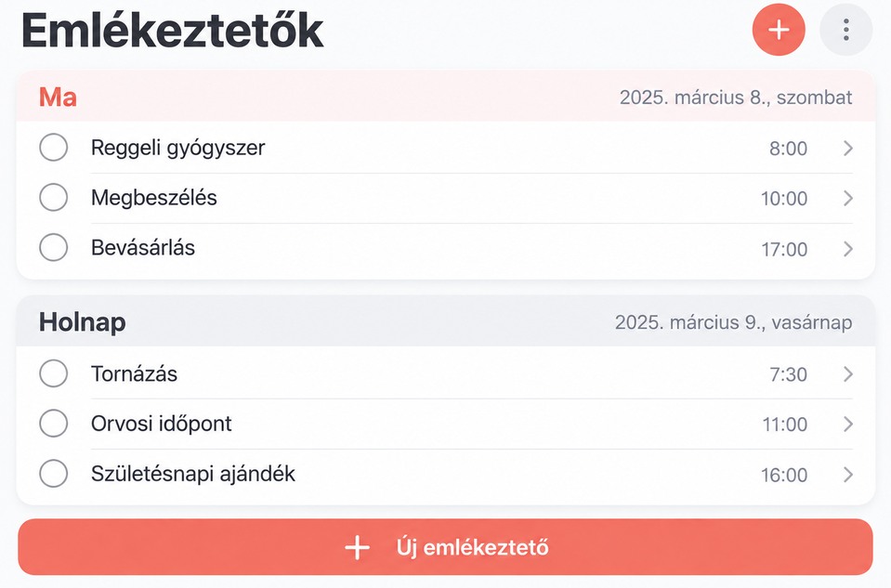Open Megbeszélés details via chevron
The height and width of the screenshot is (588, 891).
tap(848, 198)
